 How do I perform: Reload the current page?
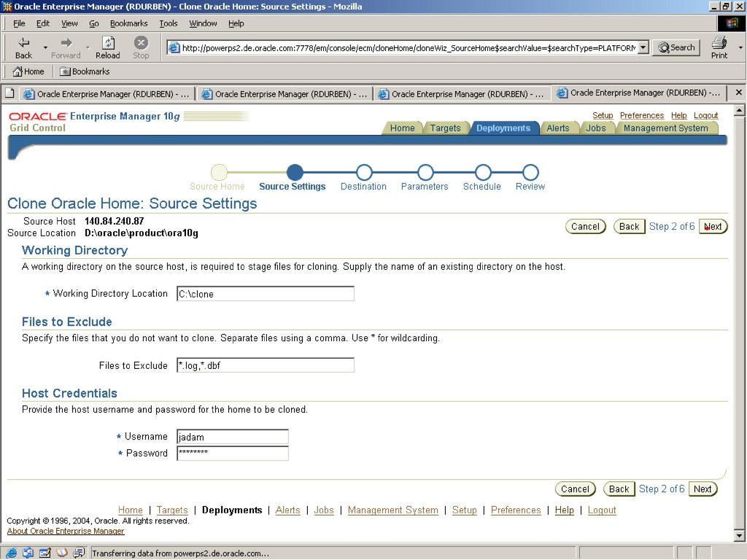[108, 42]
